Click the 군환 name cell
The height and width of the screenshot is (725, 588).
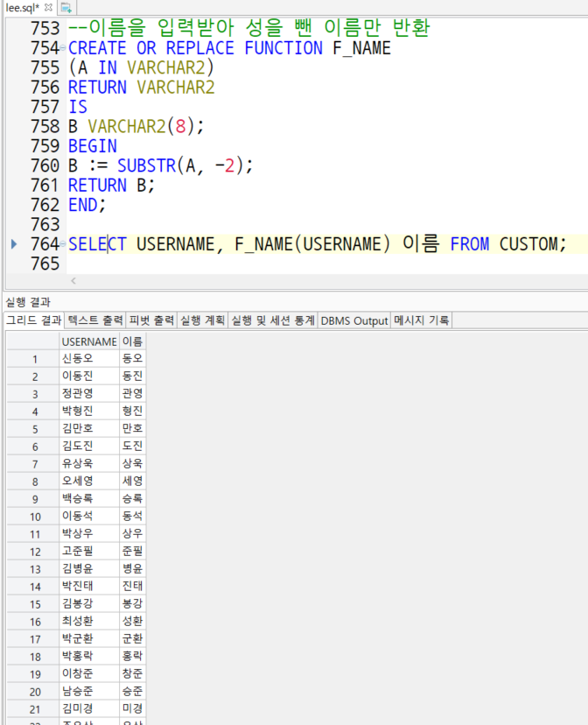click(133, 638)
